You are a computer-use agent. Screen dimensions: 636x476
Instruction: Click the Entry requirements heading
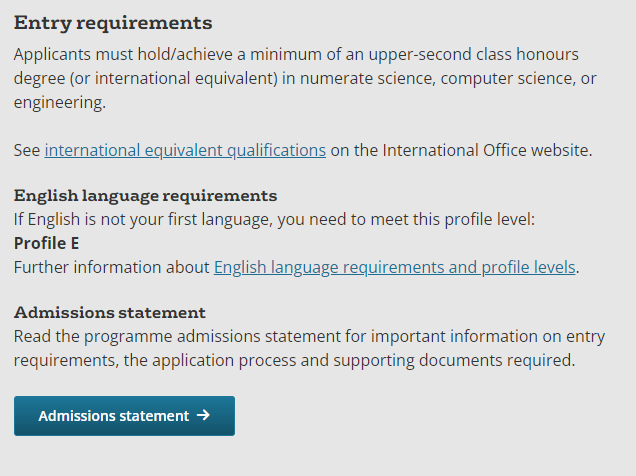[x=113, y=22]
